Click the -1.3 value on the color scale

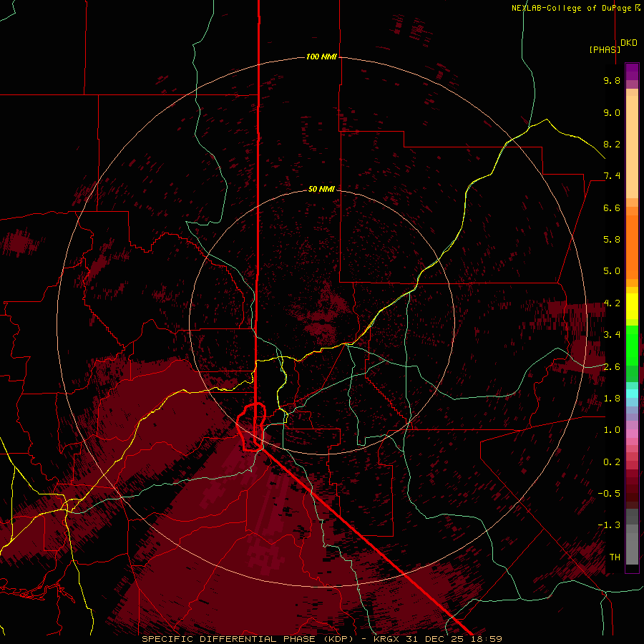click(609, 525)
